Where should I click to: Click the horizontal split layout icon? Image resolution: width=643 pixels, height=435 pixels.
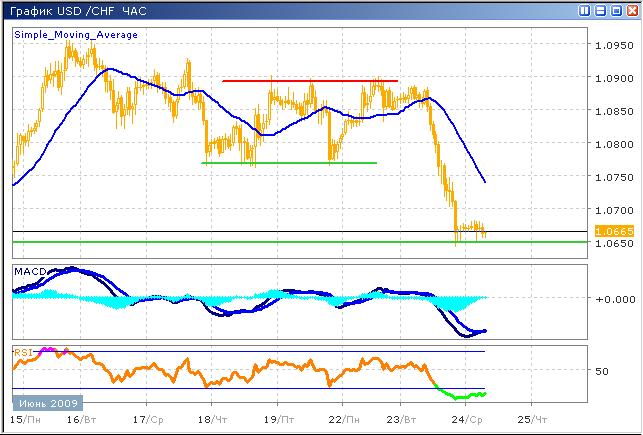pos(600,10)
